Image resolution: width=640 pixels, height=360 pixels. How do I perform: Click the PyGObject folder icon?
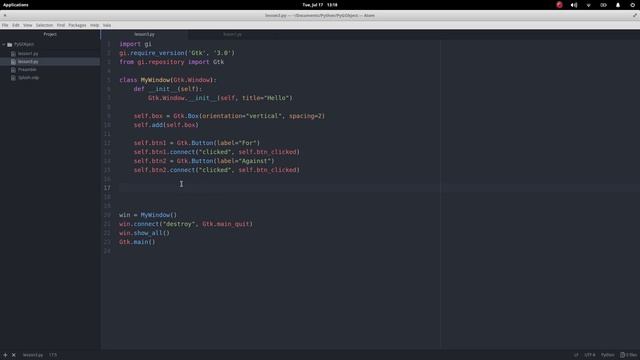[x=9, y=44]
